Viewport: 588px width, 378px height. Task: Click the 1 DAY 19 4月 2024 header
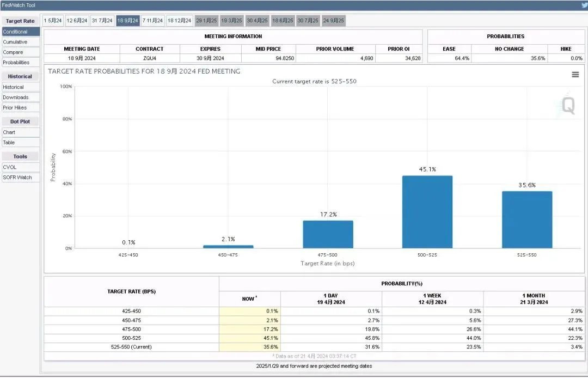[x=331, y=299]
